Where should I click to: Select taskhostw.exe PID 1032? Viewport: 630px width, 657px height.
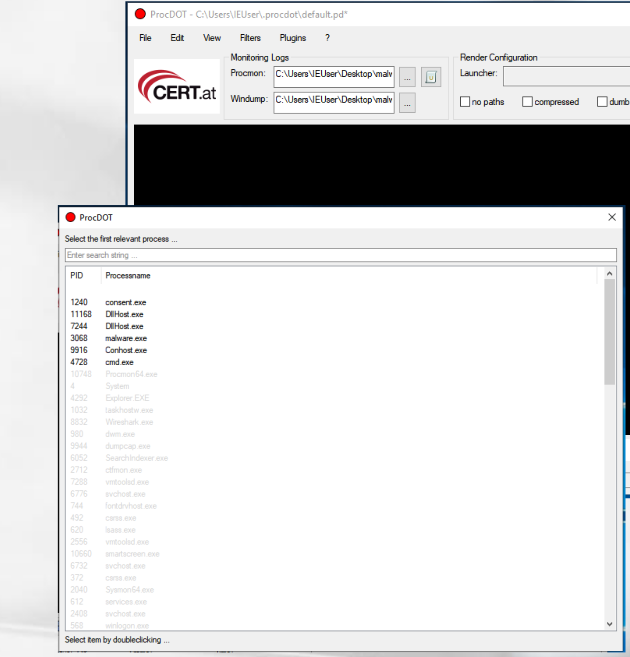(x=335, y=410)
